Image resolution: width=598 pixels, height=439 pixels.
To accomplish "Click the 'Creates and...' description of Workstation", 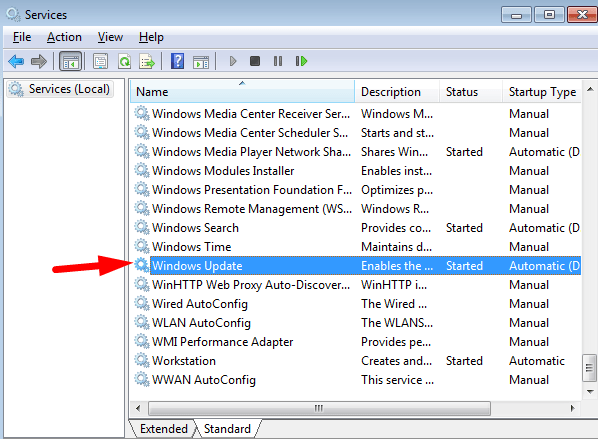I will click(397, 361).
